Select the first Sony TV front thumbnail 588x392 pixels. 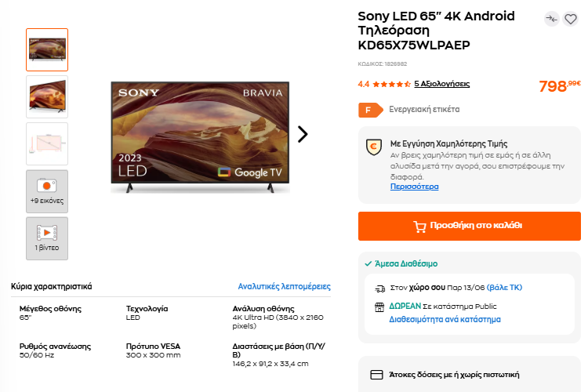tap(47, 49)
